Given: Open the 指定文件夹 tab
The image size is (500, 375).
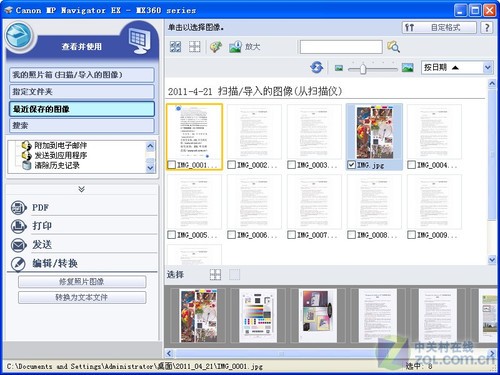Looking at the screenshot, I should tap(82, 92).
